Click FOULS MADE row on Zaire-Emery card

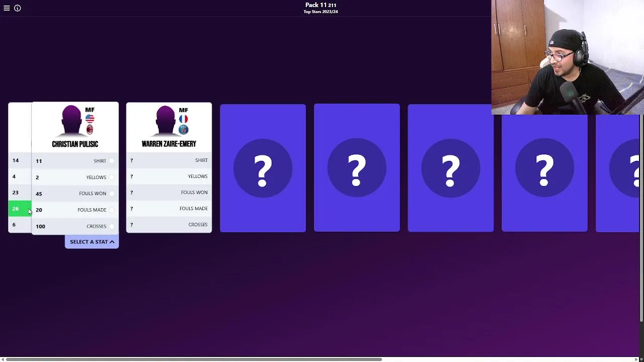tap(169, 209)
